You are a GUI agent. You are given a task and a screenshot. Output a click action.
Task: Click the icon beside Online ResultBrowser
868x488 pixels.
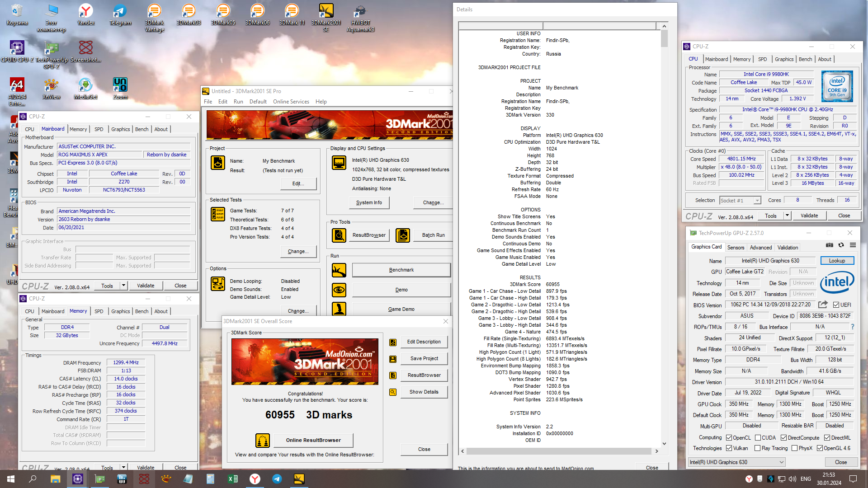(x=263, y=440)
